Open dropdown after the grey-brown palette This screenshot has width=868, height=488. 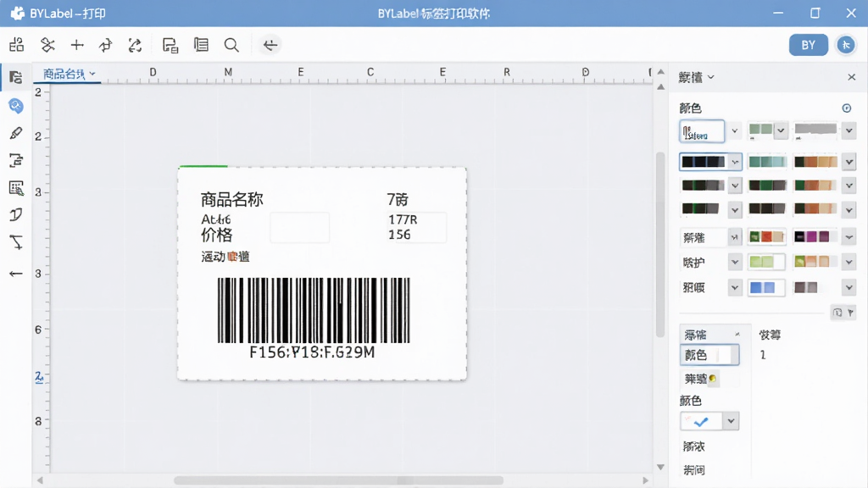point(849,288)
